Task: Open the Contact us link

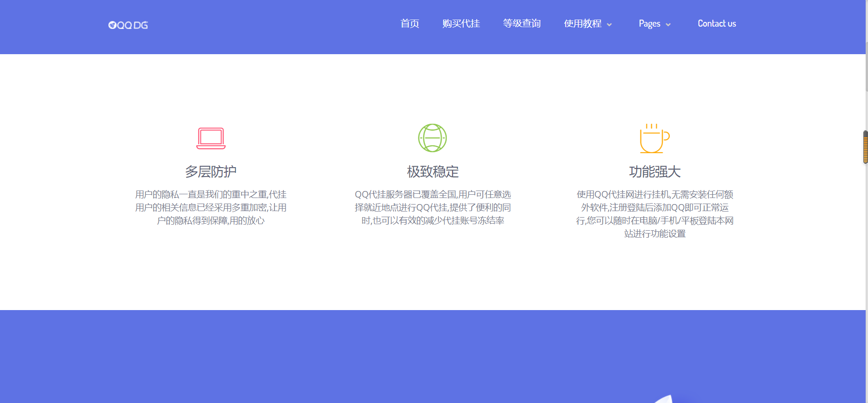Action: (x=717, y=24)
